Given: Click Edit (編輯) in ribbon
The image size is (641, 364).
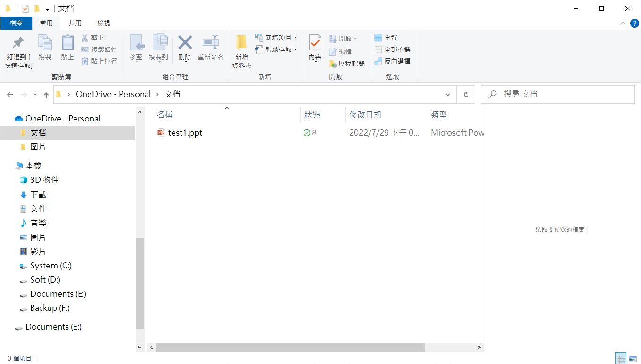Looking at the screenshot, I should point(340,51).
